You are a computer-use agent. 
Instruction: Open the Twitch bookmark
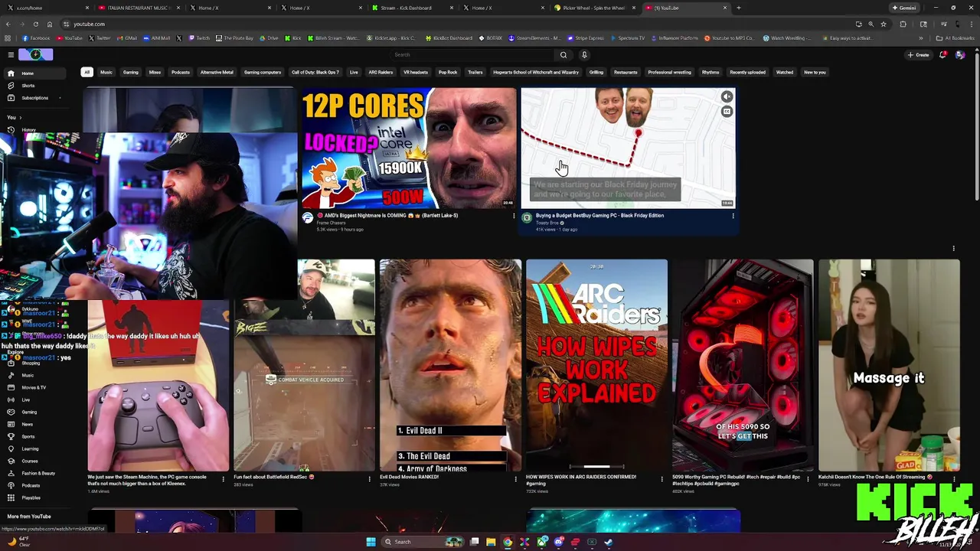tap(200, 37)
